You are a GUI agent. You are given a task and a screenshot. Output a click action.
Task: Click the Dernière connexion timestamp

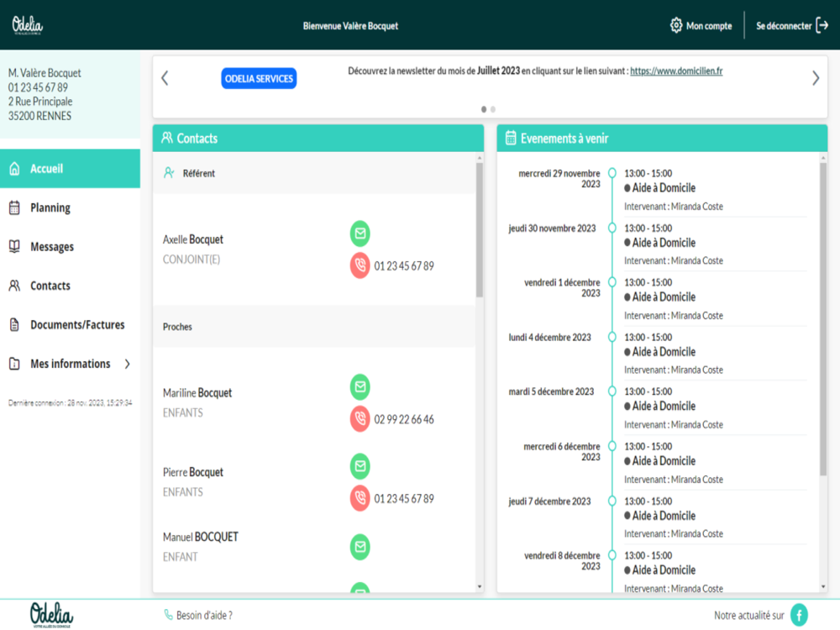71,403
